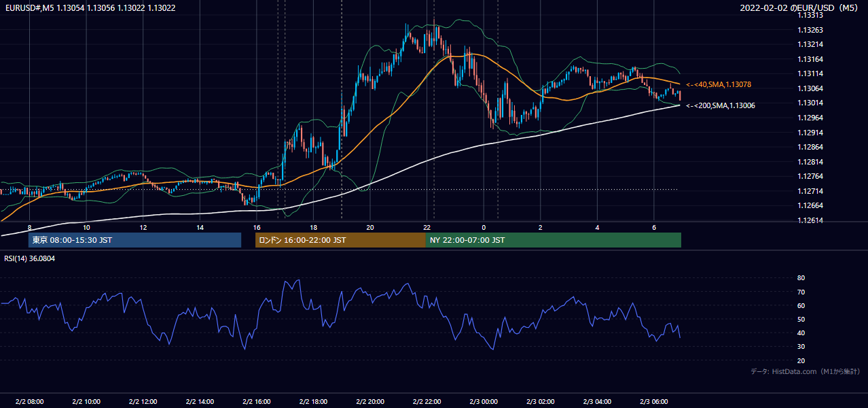This screenshot has height=408, width=868.
Task: Click the 2/2 12:00 time axis label
Action: click(x=143, y=401)
